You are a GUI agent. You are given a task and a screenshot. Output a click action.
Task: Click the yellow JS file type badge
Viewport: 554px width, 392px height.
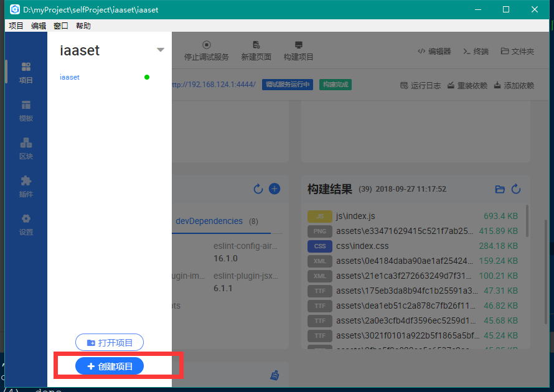click(320, 216)
